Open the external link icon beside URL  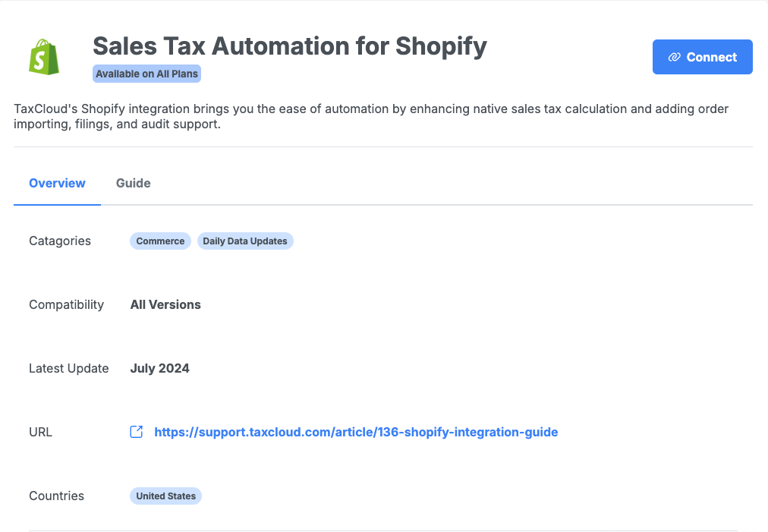point(136,432)
